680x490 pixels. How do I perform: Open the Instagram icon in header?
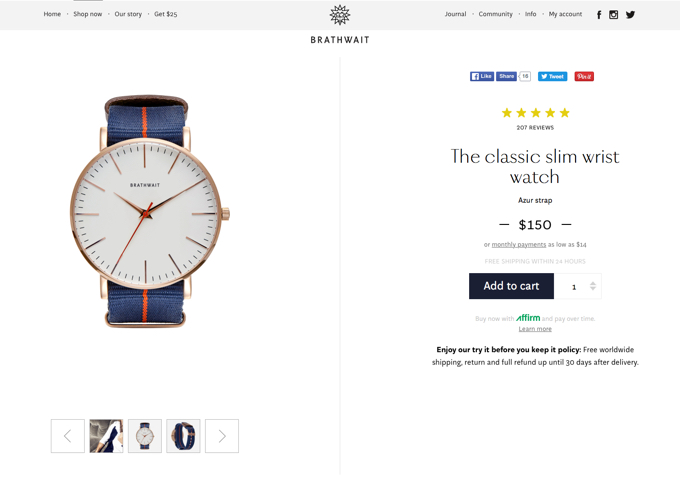(613, 15)
